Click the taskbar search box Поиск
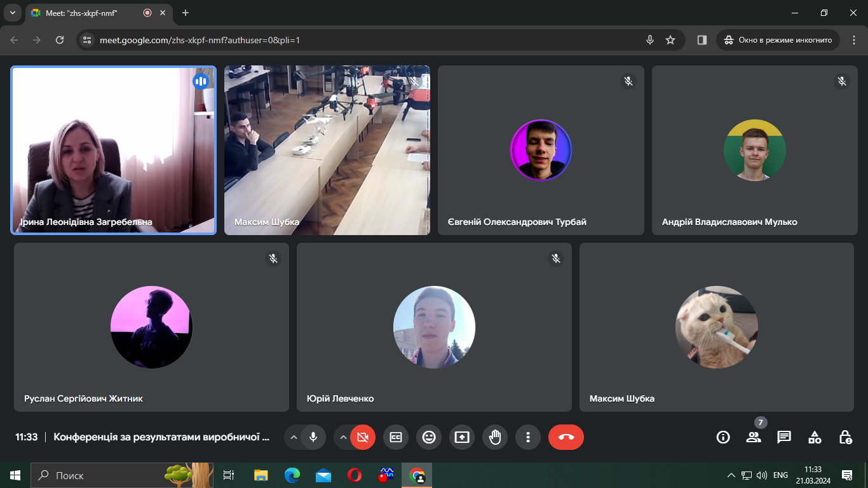 pos(122,475)
